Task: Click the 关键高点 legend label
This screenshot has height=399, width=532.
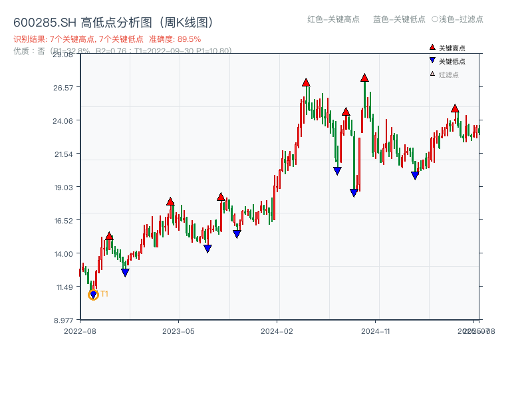Action: (x=452, y=48)
